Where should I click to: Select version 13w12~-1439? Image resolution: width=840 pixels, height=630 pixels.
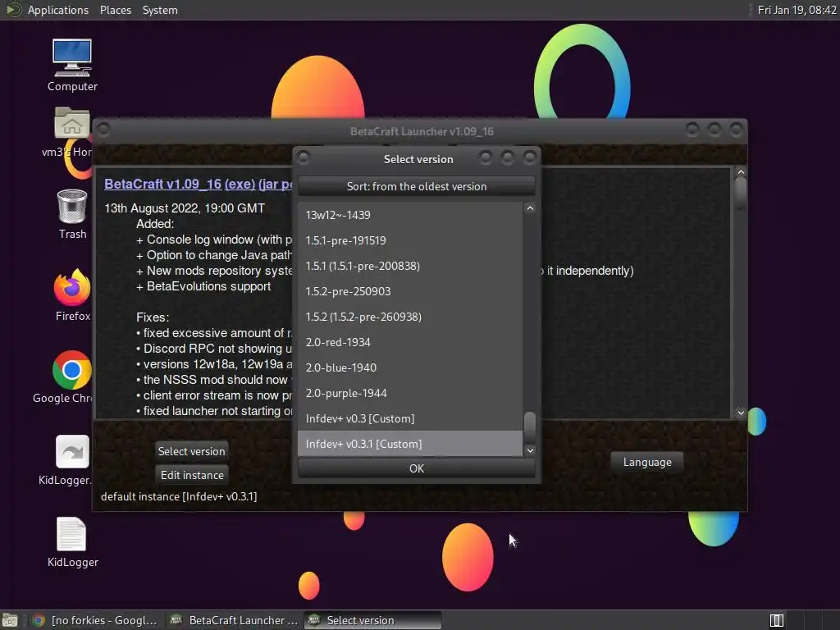coord(410,215)
